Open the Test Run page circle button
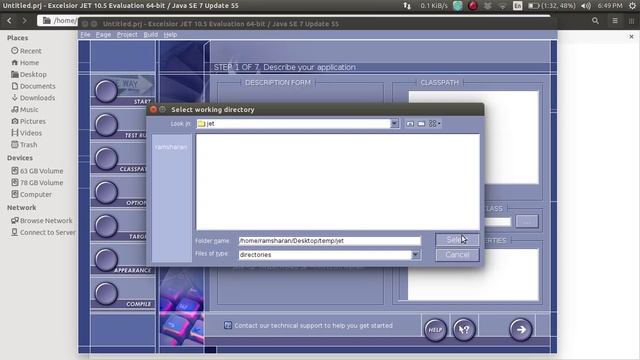640x360 pixels. (x=106, y=124)
